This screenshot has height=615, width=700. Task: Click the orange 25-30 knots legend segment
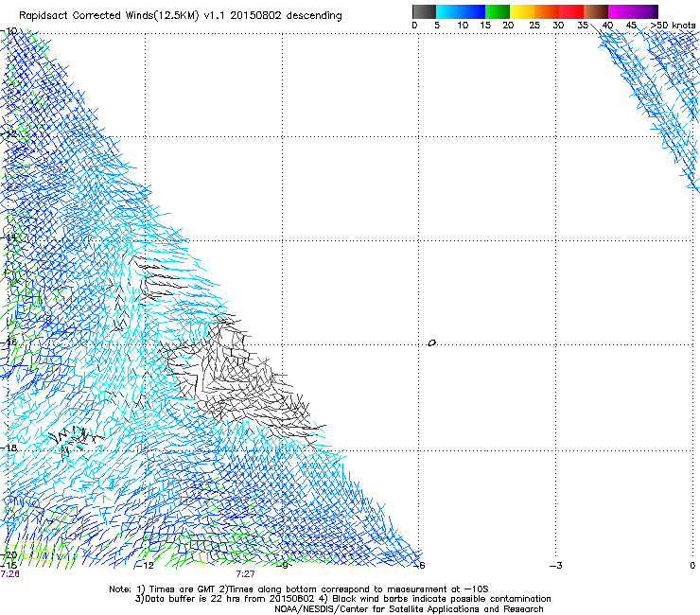click(x=547, y=11)
